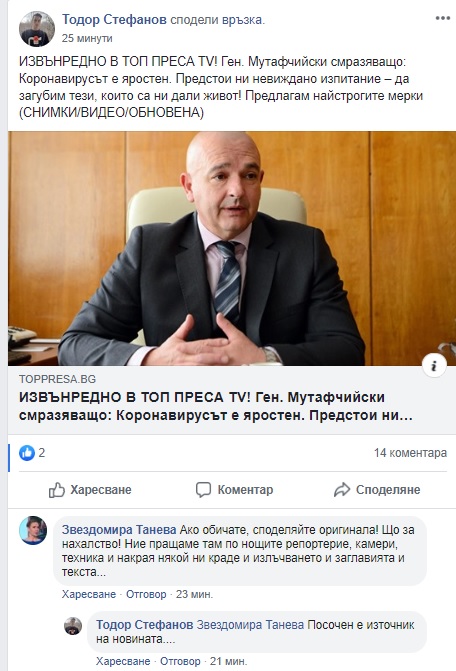This screenshot has width=456, height=671.
Task: Click the speech bubble comment icon
Action: click(x=203, y=490)
